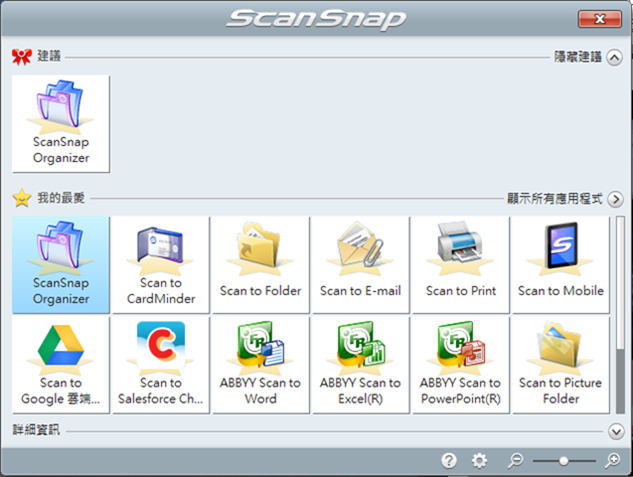Viewport: 633px width, 477px height.
Task: Select ScanSnap Organizer in the favorites grid
Action: pyautogui.click(x=61, y=265)
